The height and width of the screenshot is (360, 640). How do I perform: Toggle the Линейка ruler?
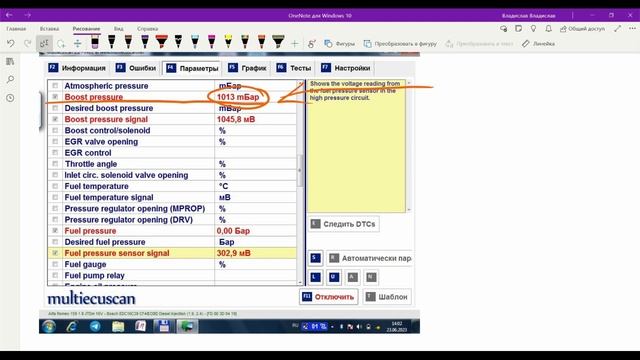click(538, 44)
